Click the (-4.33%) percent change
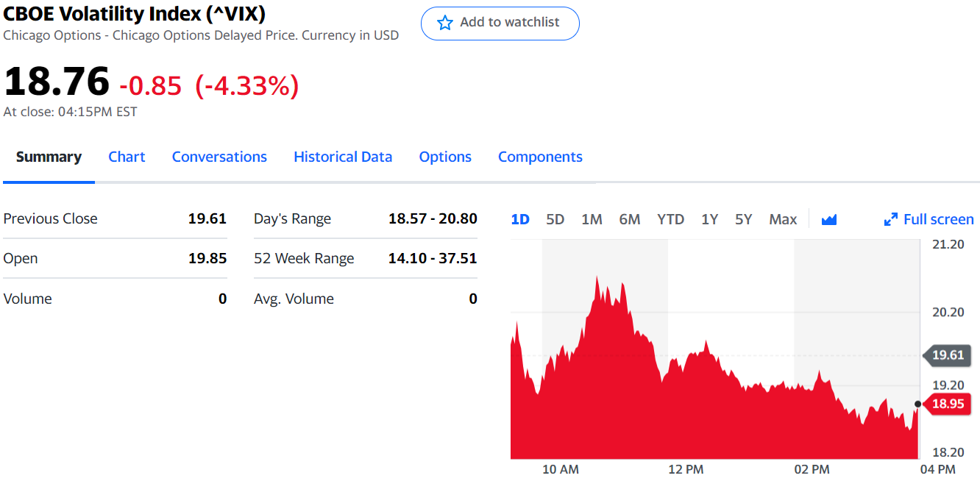 coord(247,86)
